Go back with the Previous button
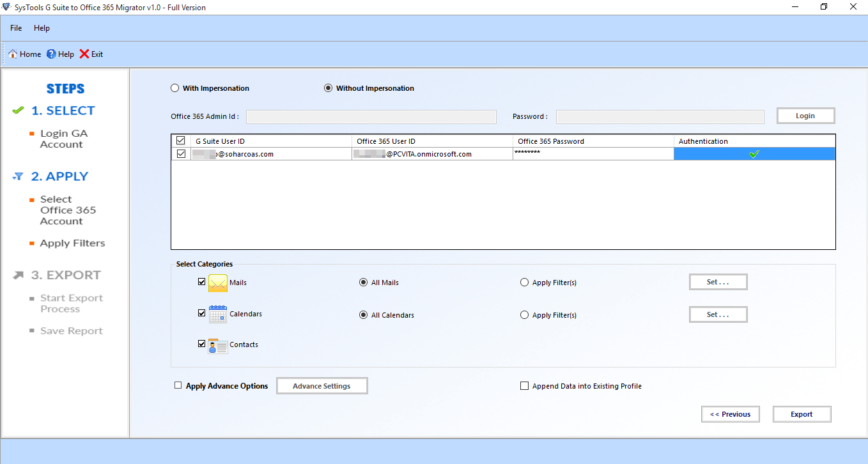Viewport: 868px width, 464px height. coord(730,414)
